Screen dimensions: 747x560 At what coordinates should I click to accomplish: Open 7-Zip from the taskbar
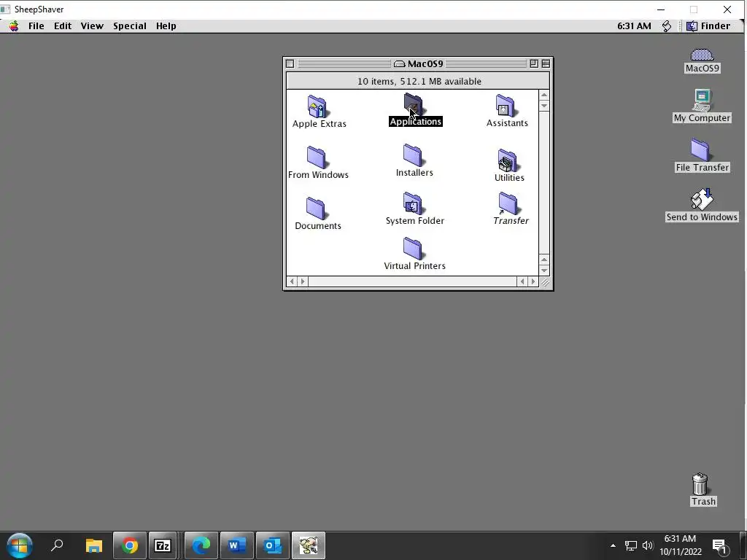163,545
